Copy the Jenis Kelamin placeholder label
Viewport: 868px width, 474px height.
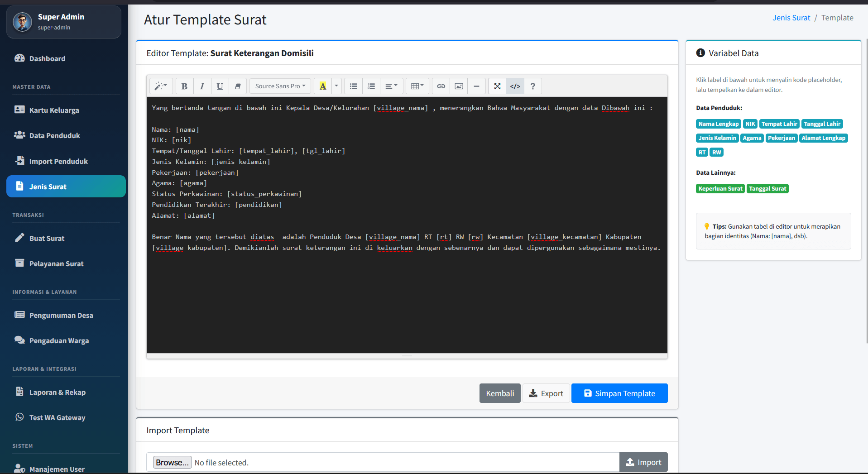coord(717,138)
